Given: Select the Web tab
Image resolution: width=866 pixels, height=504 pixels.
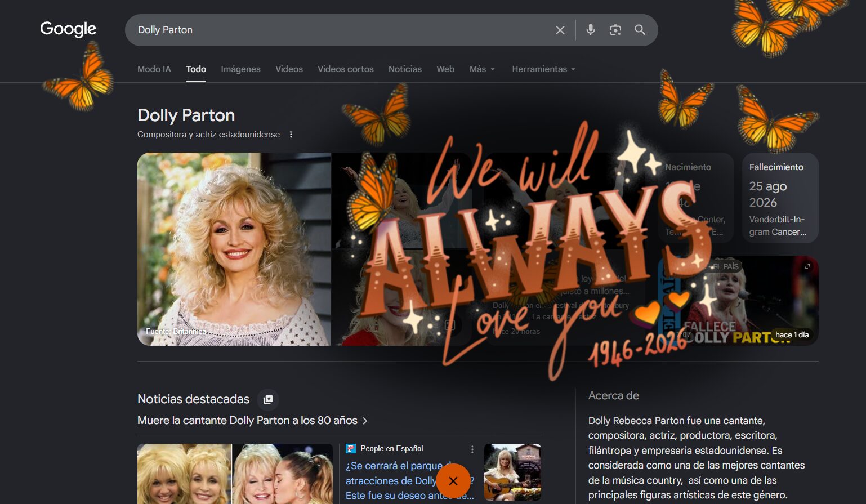Looking at the screenshot, I should [x=445, y=69].
